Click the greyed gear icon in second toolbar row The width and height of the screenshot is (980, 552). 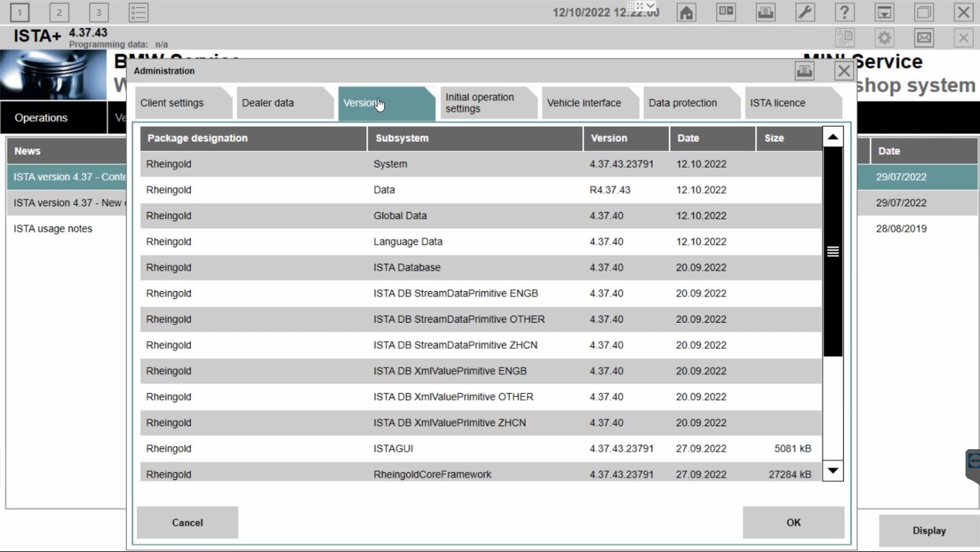[x=884, y=38]
